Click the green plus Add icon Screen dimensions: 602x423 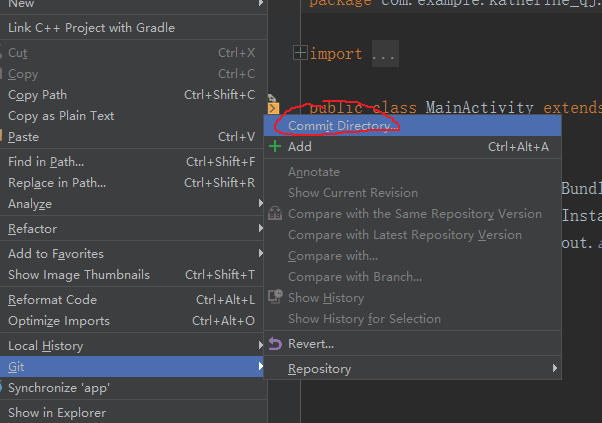[275, 147]
